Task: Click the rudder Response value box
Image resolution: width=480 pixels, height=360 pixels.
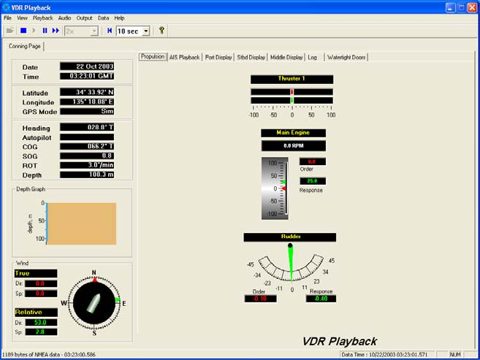Action: 321,299
